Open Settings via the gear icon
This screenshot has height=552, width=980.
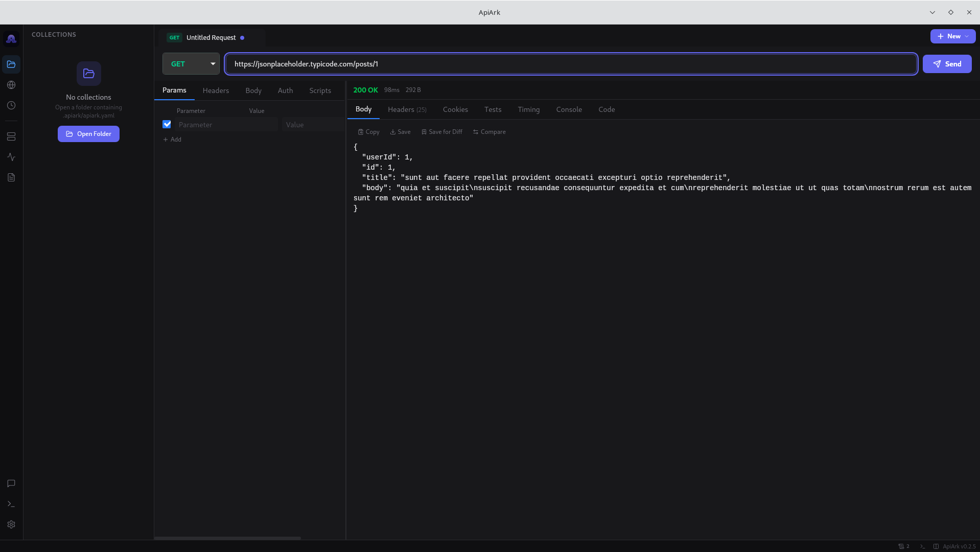tap(11, 524)
